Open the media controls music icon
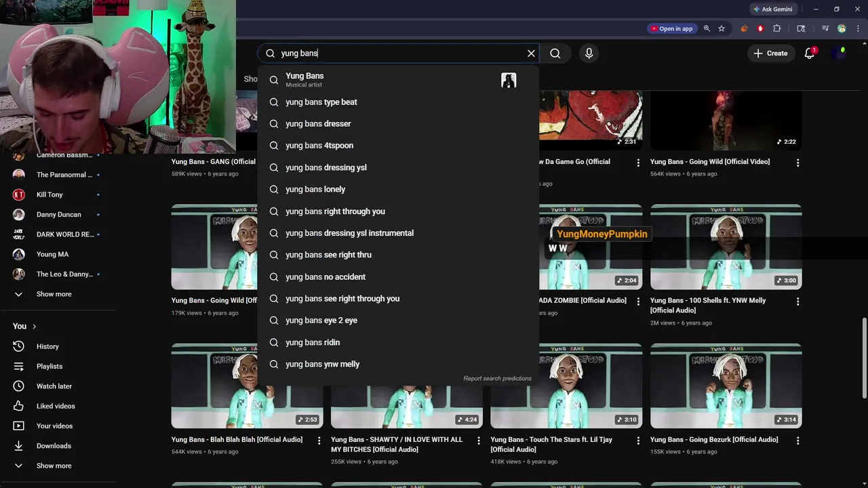 825,28
